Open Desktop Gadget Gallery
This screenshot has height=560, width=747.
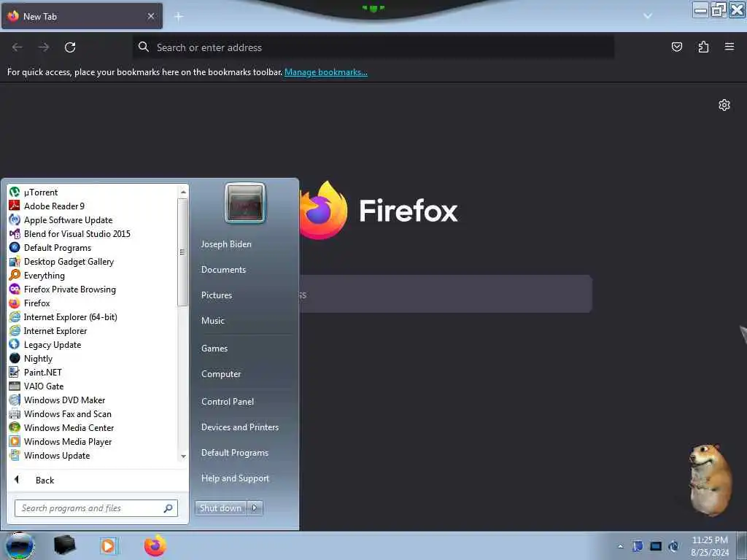tap(92, 262)
